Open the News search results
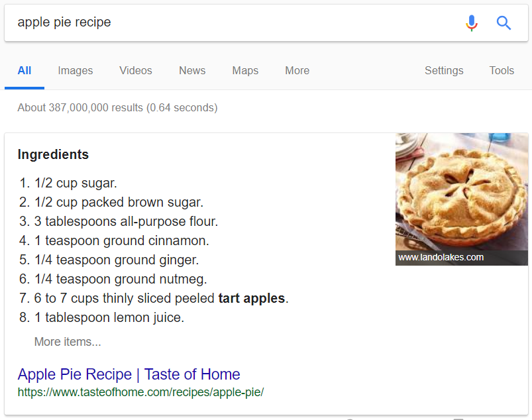This screenshot has width=532, height=420. pyautogui.click(x=191, y=70)
